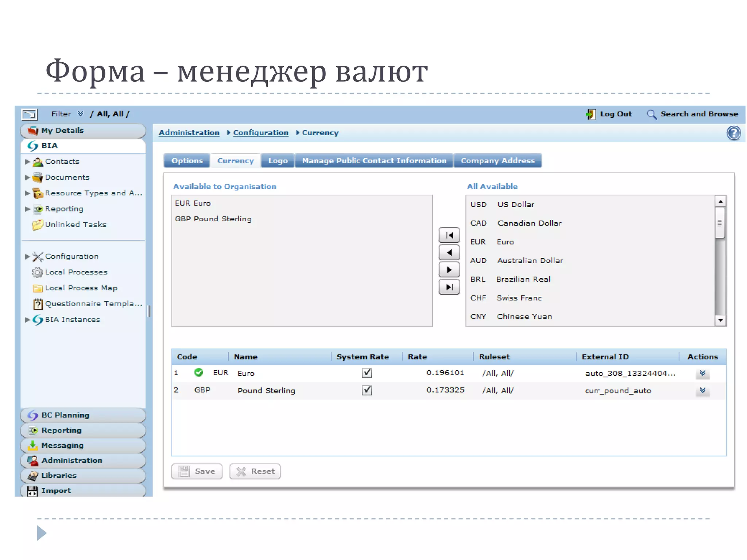Image resolution: width=747 pixels, height=560 pixels.
Task: Expand the Contacts tree node
Action: click(27, 162)
